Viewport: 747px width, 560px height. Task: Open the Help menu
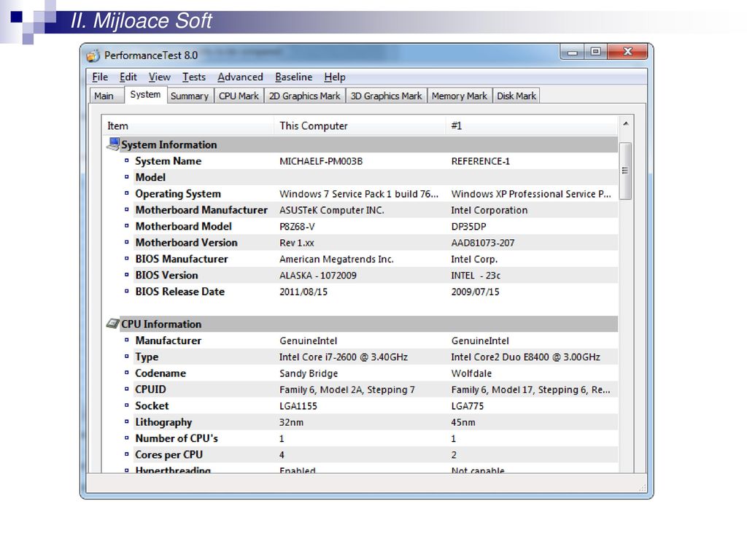(x=335, y=77)
